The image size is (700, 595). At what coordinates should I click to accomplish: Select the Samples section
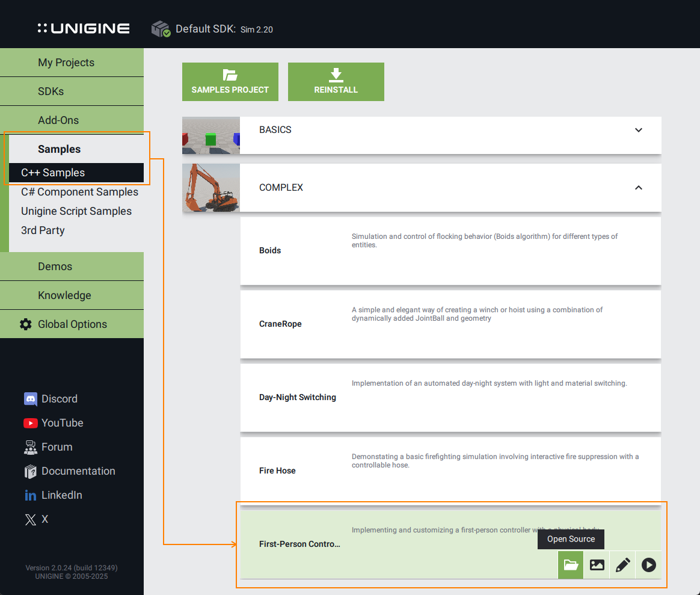(76, 149)
